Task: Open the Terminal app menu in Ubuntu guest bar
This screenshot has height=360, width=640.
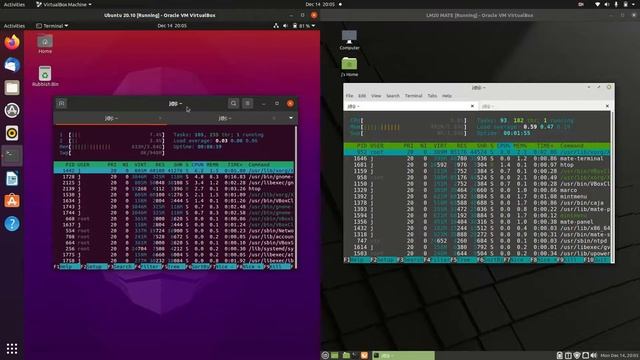Action: (52, 26)
